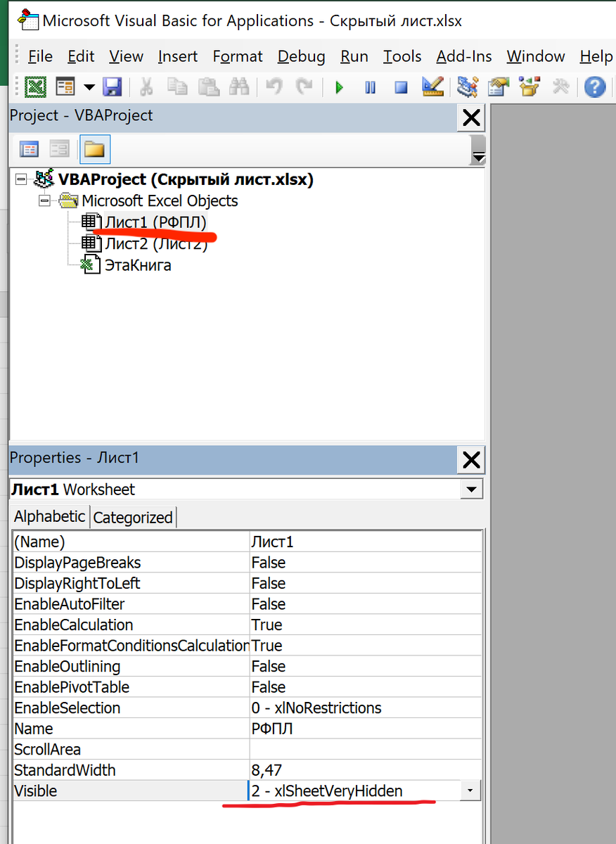The image size is (616, 844).
Task: Click the DisplayRightToLeft property row
Action: (247, 583)
